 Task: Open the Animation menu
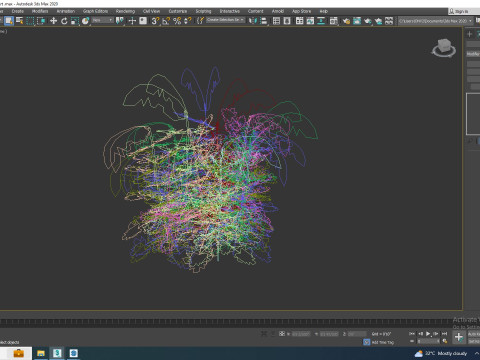tap(66, 11)
